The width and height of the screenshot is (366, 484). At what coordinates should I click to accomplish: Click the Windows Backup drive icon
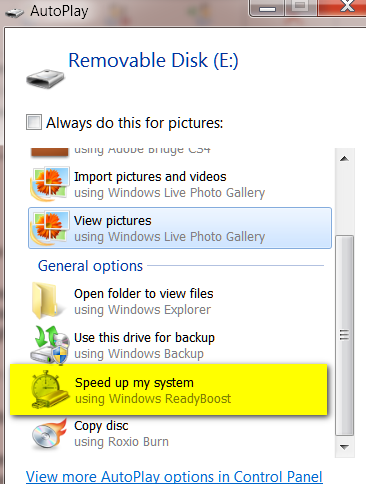[50, 345]
